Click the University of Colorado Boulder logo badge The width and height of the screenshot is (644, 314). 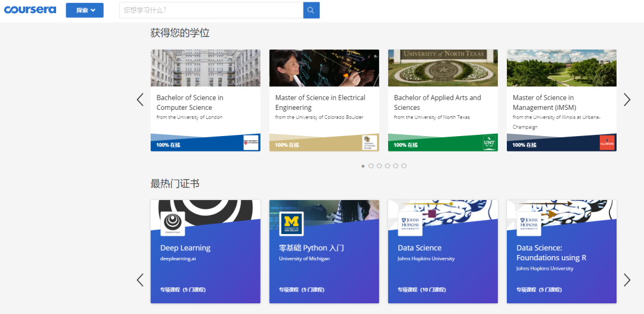coord(370,143)
